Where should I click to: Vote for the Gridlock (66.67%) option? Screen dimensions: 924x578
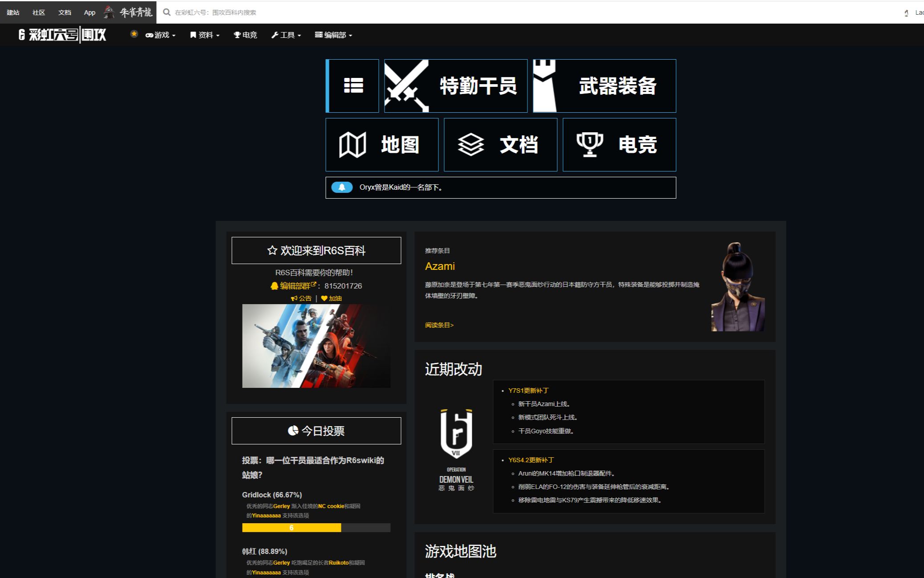[272, 495]
